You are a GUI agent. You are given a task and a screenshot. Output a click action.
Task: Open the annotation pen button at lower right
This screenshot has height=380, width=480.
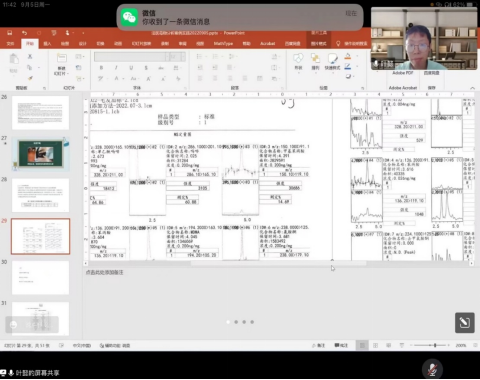click(x=465, y=322)
